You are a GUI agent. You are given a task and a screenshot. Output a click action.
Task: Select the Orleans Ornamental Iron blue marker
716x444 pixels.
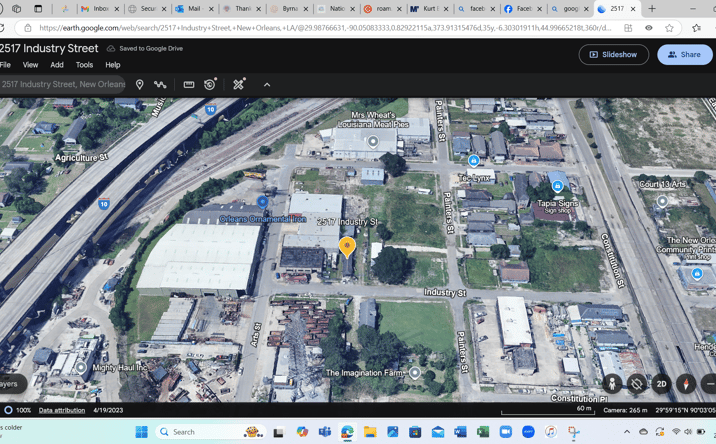(262, 201)
